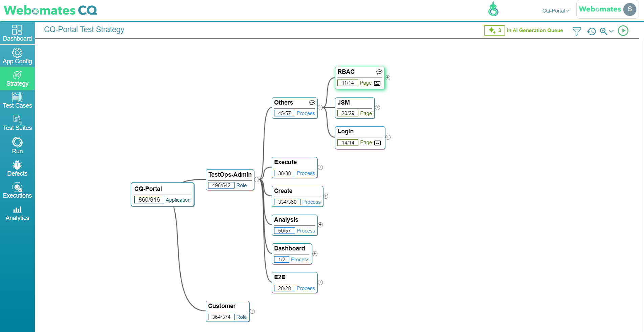Expand the Customer node

(252, 311)
